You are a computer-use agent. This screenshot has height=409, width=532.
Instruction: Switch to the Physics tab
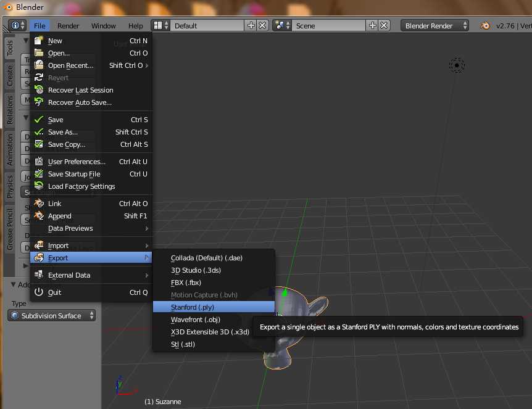pyautogui.click(x=9, y=186)
